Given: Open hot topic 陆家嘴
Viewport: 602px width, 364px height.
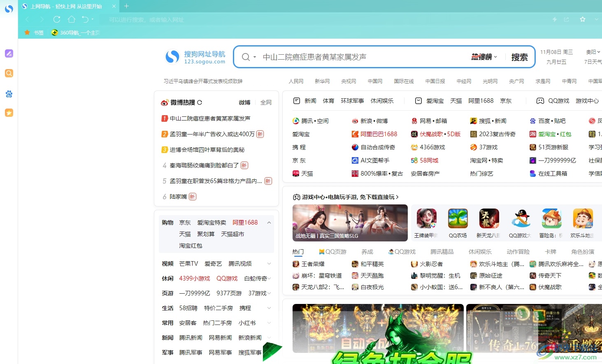Looking at the screenshot, I should (178, 197).
